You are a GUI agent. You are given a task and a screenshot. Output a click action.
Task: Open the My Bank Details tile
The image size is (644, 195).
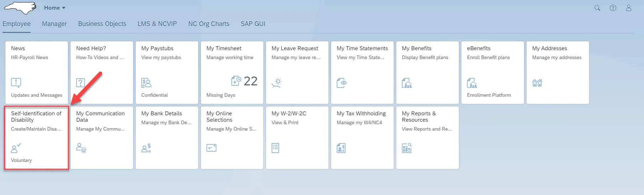[167, 138]
